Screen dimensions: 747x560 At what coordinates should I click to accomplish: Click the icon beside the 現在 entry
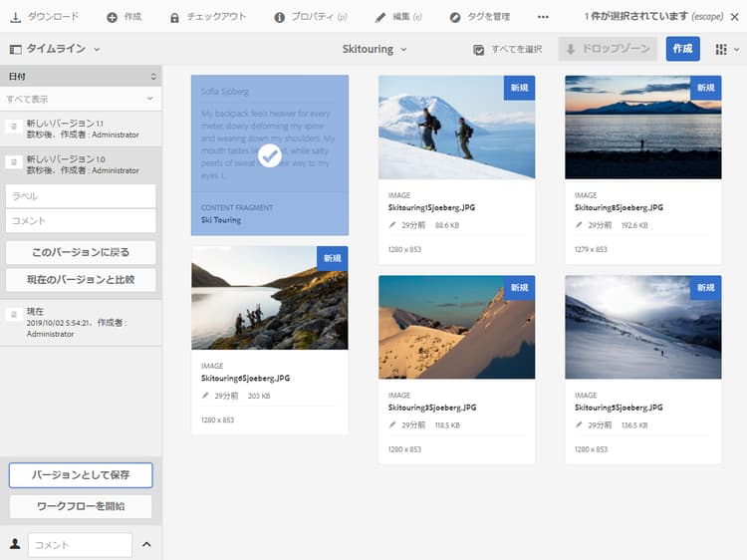tap(14, 314)
